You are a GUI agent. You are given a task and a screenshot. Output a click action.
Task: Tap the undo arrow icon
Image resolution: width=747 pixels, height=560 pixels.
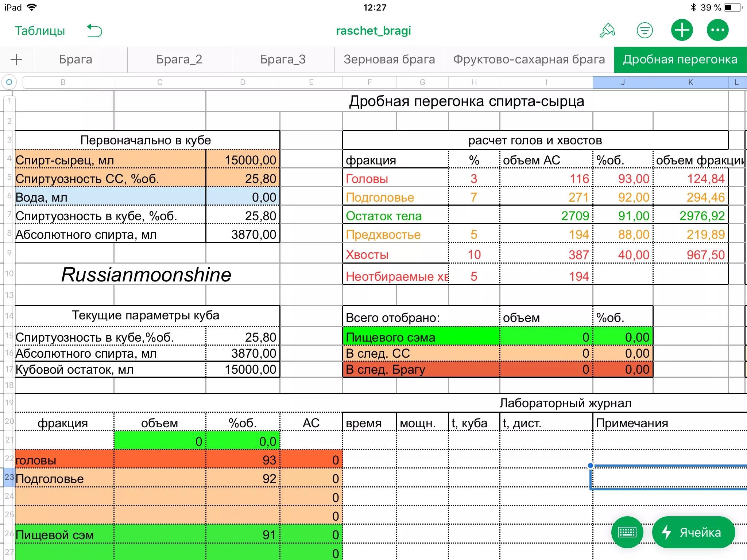tap(94, 31)
